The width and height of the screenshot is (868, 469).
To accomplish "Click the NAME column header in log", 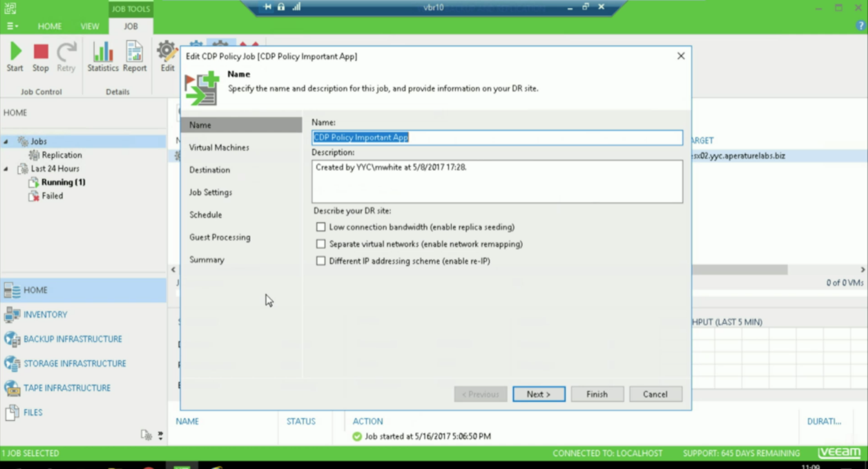I will (187, 421).
